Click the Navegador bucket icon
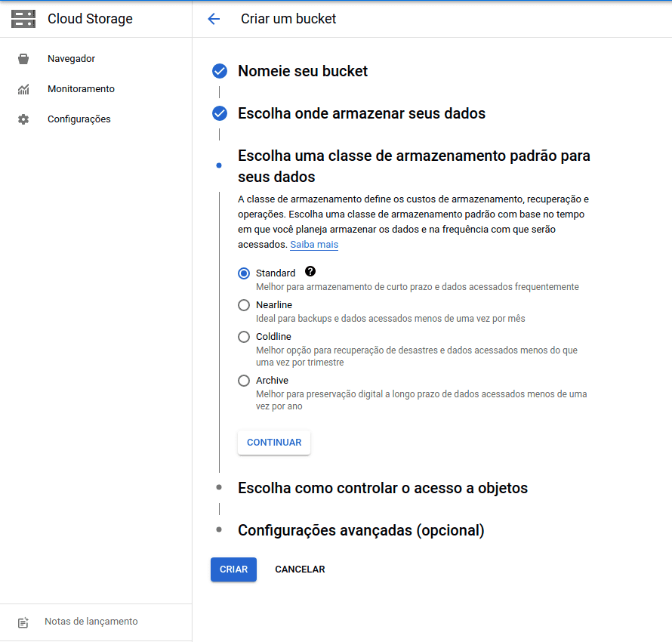This screenshot has height=642, width=672. [x=23, y=59]
